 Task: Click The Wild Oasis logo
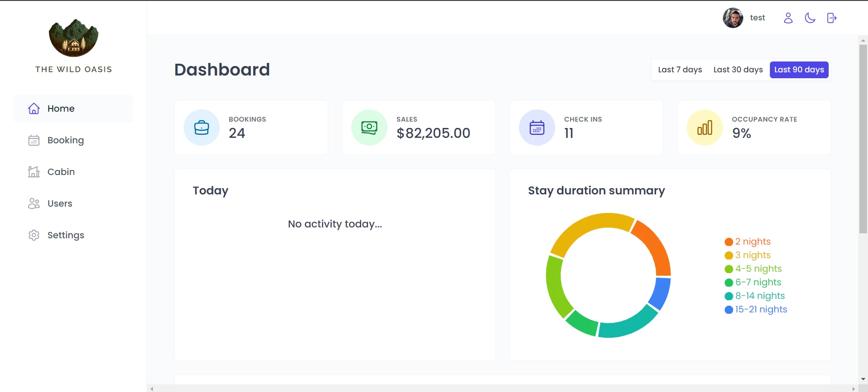(74, 38)
